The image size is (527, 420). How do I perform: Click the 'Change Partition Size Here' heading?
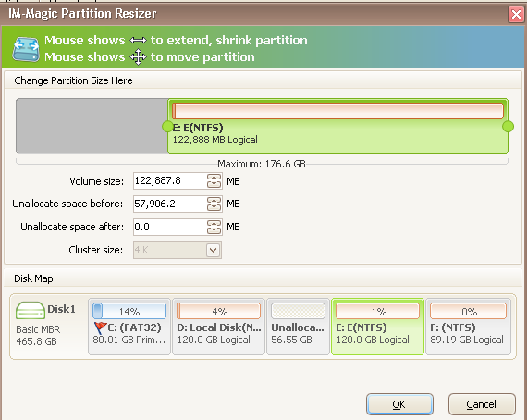point(73,80)
